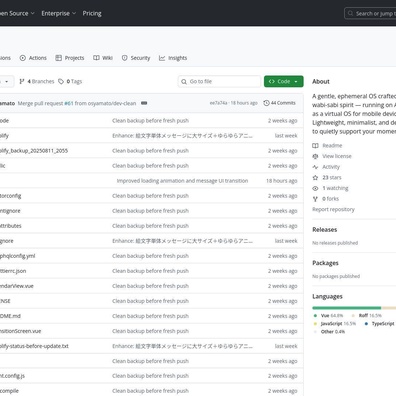Click the star icon next to 23 stars

315,177
